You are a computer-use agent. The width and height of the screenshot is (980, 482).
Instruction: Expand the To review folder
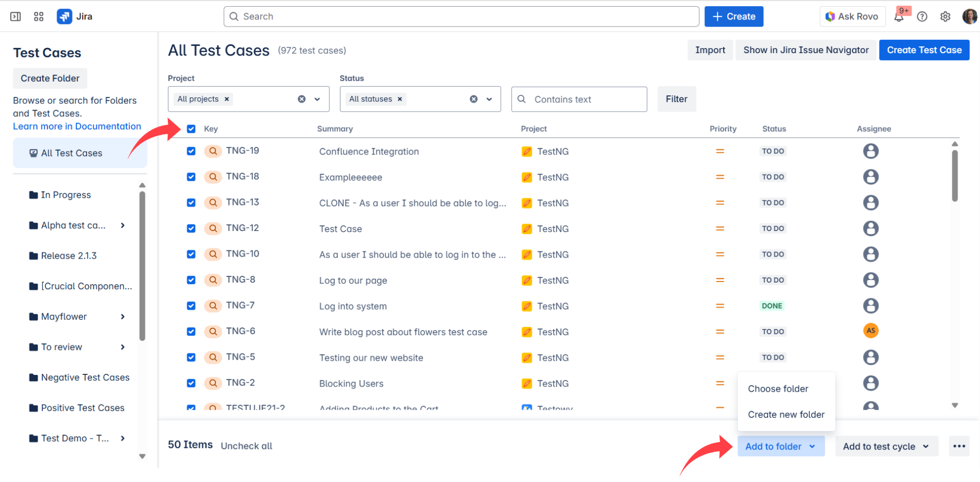click(x=122, y=347)
